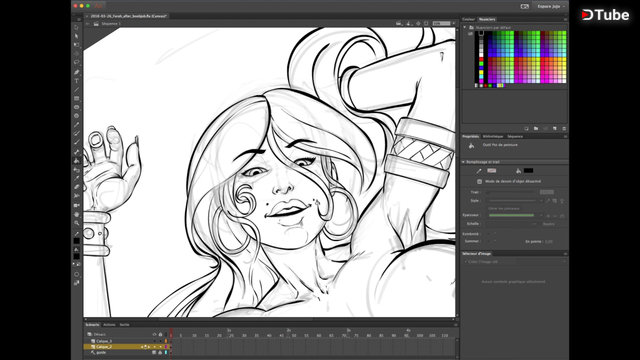Select the Lasso tool

click(76, 62)
